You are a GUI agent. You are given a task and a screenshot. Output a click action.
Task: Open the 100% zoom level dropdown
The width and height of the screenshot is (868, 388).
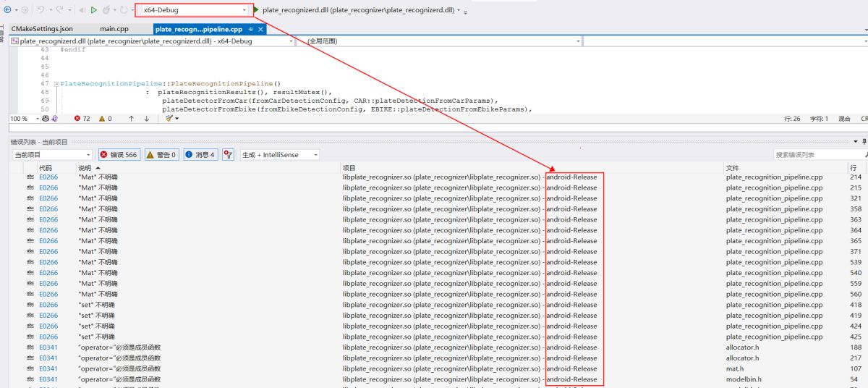tap(24, 118)
